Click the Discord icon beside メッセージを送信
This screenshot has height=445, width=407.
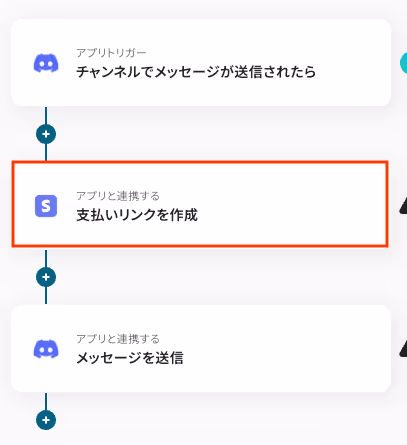[46, 349]
